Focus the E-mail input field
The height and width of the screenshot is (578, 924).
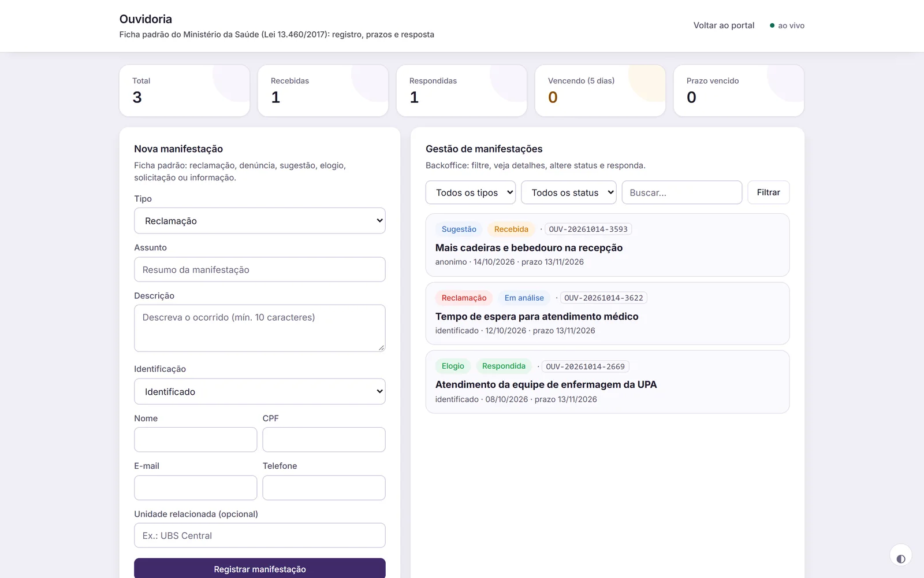195,487
